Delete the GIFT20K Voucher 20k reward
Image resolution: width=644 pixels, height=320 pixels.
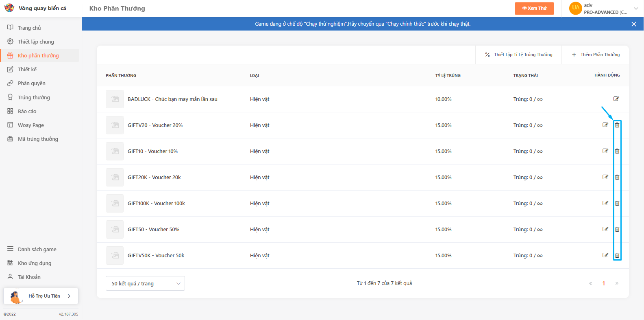pos(617,177)
